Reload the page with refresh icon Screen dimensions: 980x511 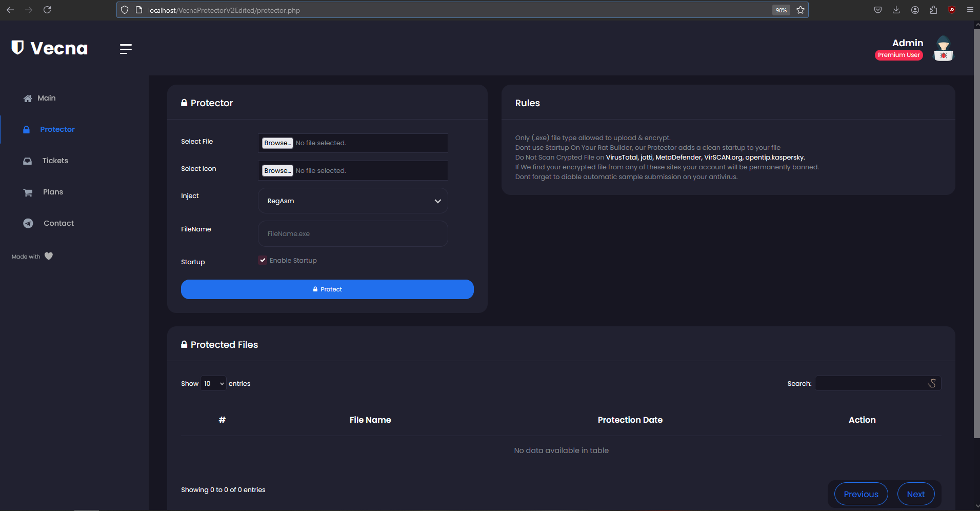click(47, 10)
